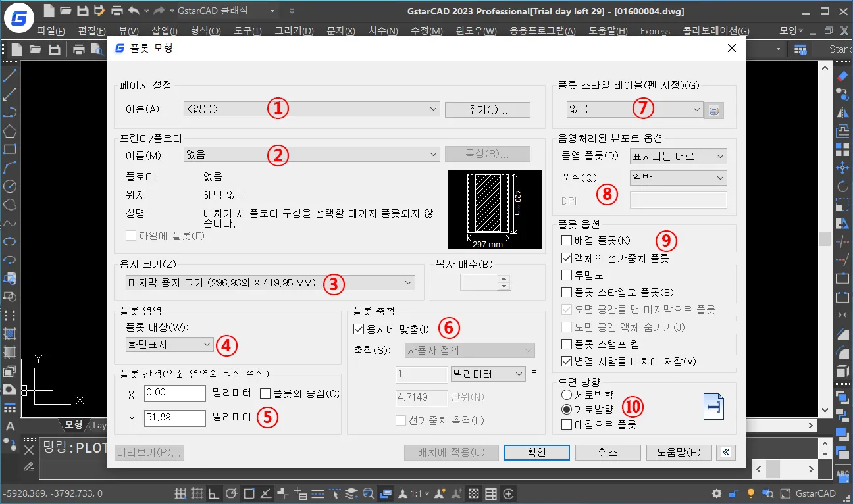The image size is (853, 504).
Task: Select the 세로방향 radio button
Action: [x=567, y=395]
